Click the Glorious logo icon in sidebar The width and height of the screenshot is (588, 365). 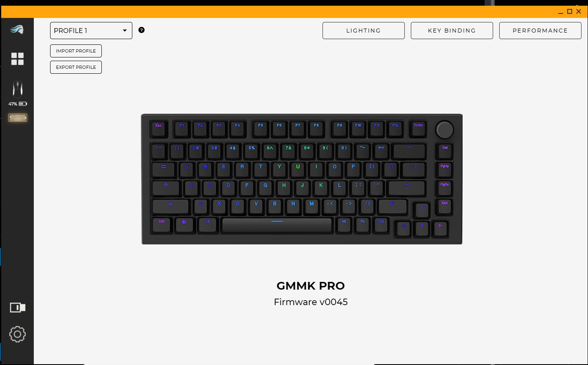coord(17,30)
